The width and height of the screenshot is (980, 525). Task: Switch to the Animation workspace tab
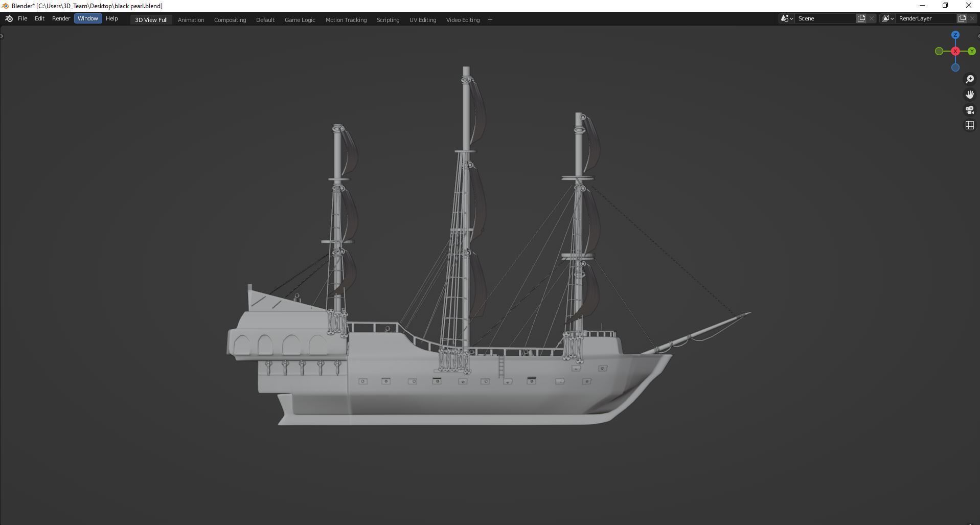191,19
